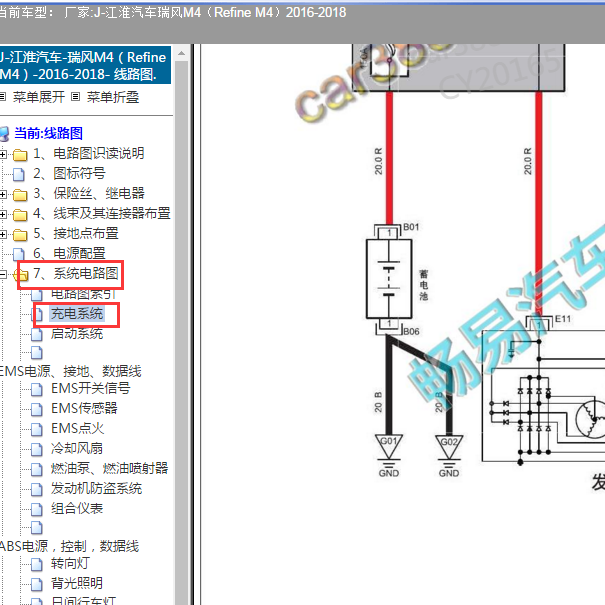Click the navigation tree vertical scrollbar track
This screenshot has height=605, width=605.
(181, 332)
